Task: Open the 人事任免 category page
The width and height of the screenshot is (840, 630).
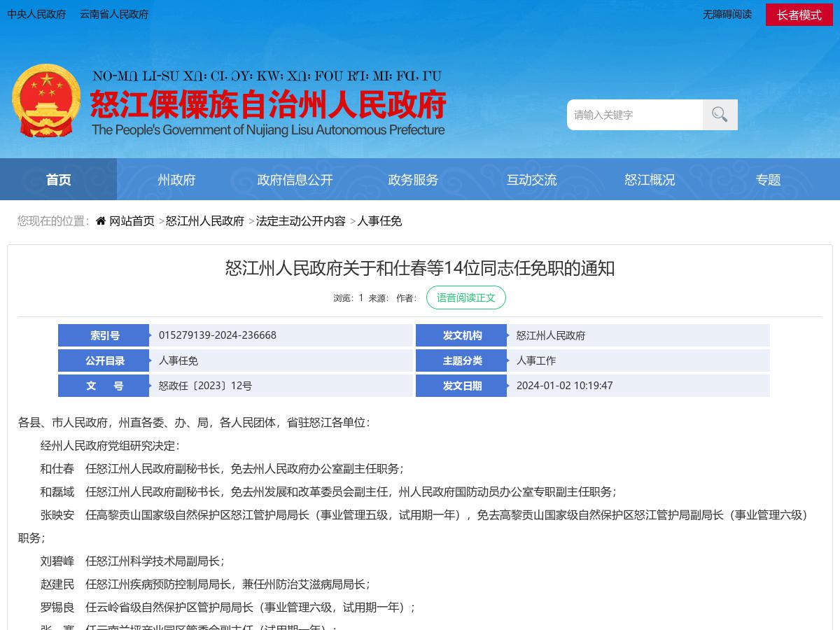Action: pos(379,220)
